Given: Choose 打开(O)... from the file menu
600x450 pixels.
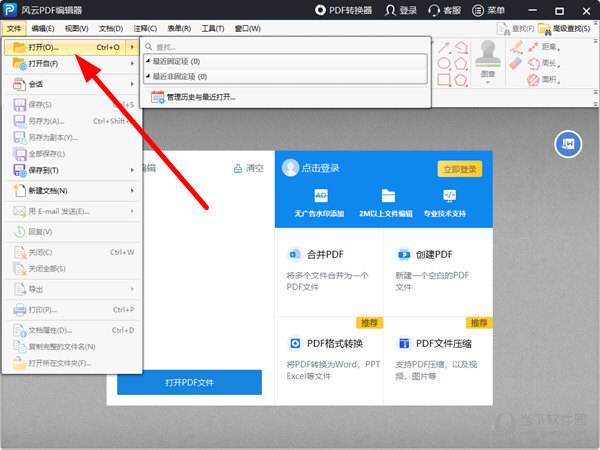Looking at the screenshot, I should (x=66, y=47).
